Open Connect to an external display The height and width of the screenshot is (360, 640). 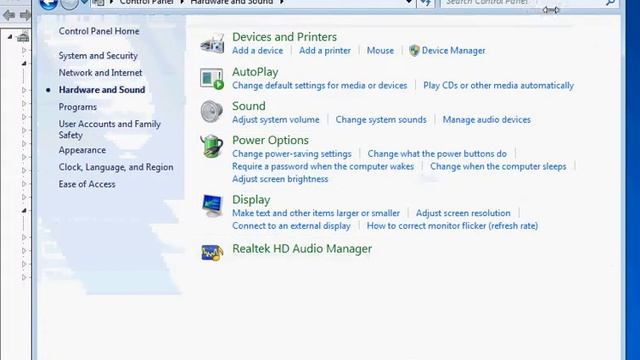[291, 226]
